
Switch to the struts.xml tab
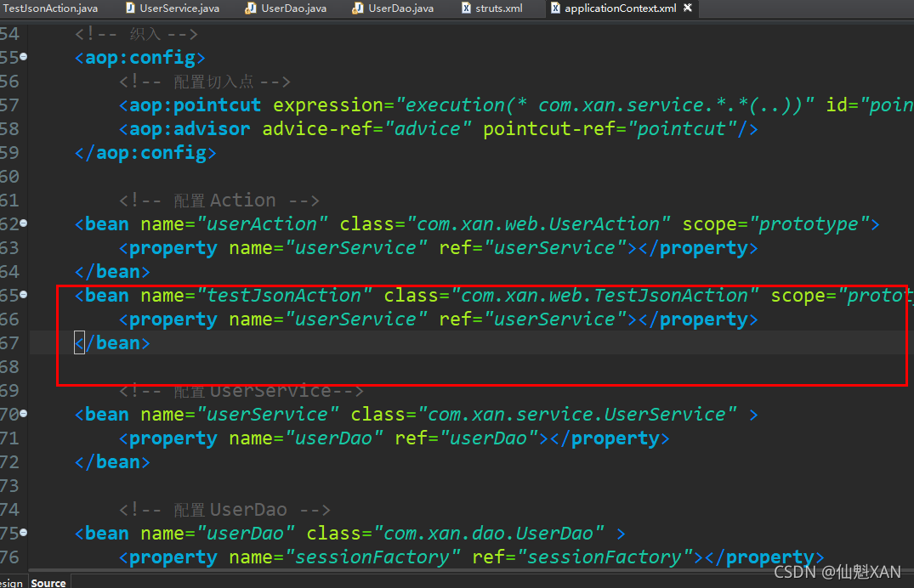coord(502,8)
